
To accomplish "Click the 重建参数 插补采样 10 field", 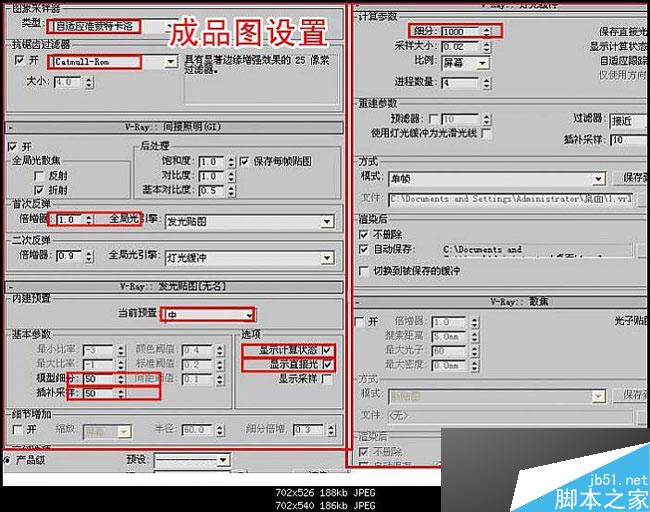I will tap(630, 140).
